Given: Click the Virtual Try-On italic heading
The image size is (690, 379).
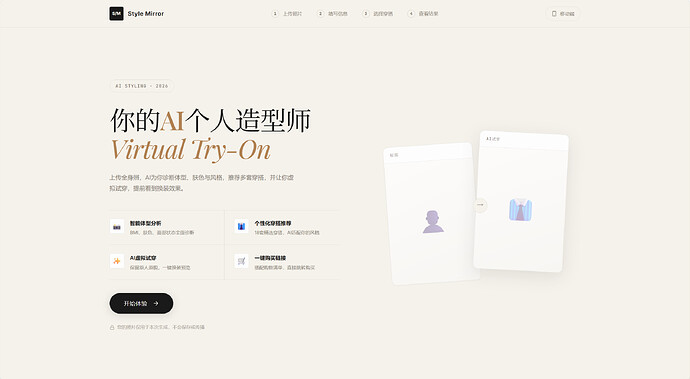Looking at the screenshot, I should (190, 150).
